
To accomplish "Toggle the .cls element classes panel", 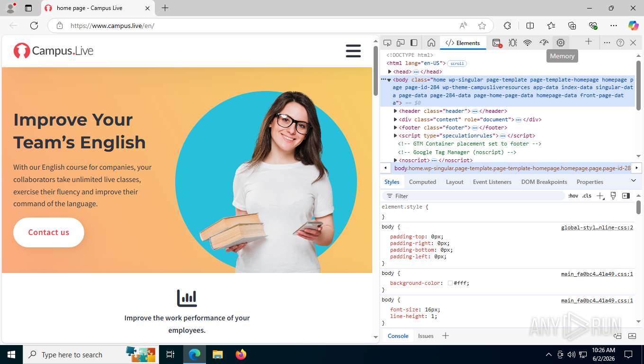I will (587, 196).
